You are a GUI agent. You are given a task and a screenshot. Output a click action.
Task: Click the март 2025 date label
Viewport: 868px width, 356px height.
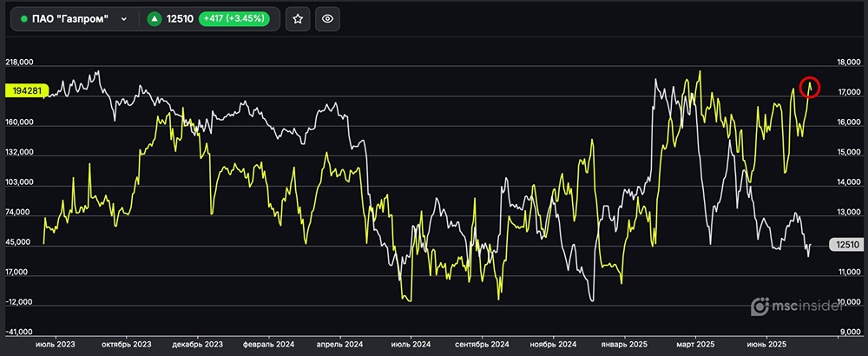[695, 344]
